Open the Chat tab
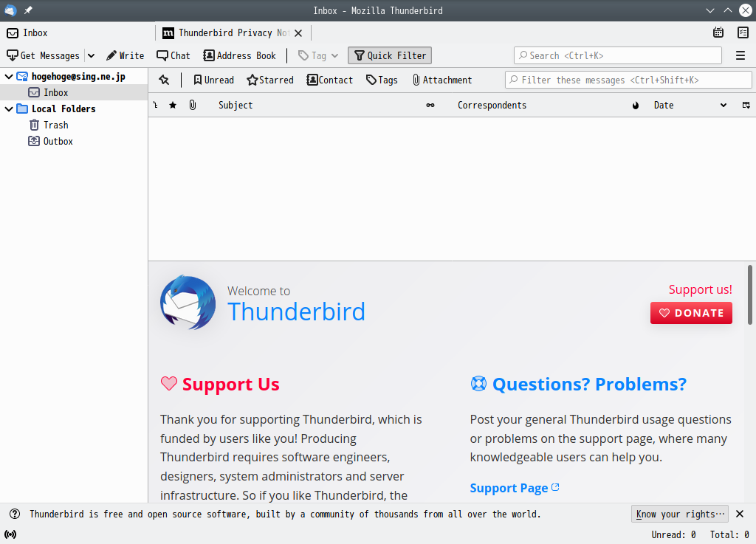Image resolution: width=756 pixels, height=544 pixels. (173, 55)
